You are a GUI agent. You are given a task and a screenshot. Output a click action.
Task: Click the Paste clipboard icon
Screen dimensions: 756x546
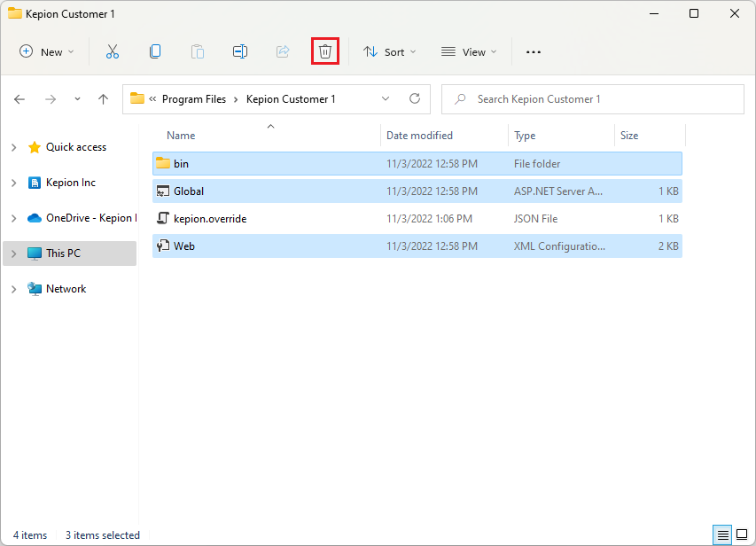(197, 51)
